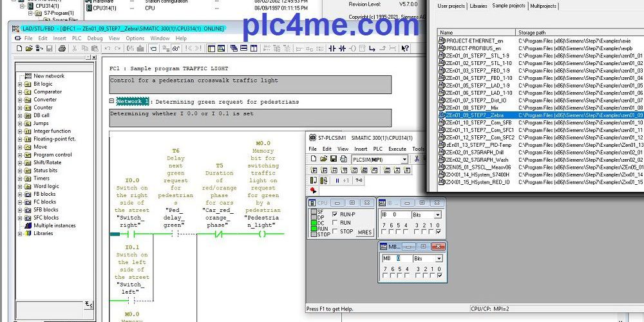Image resolution: width=644 pixels, height=322 pixels.
Task: Click the Save icon in LAD editor toolbar
Action: pos(50,48)
